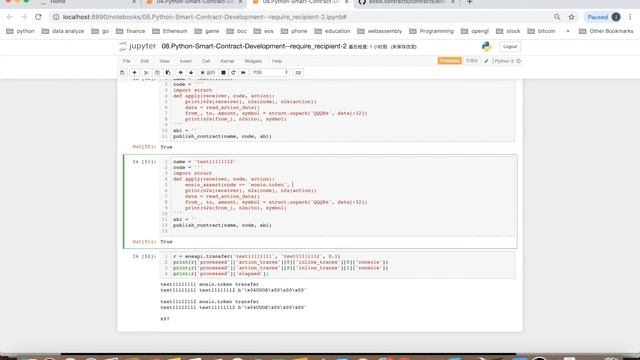Interrupt the kernel with the stop icon
Viewport: 640px width, 360px height.
coord(223,73)
